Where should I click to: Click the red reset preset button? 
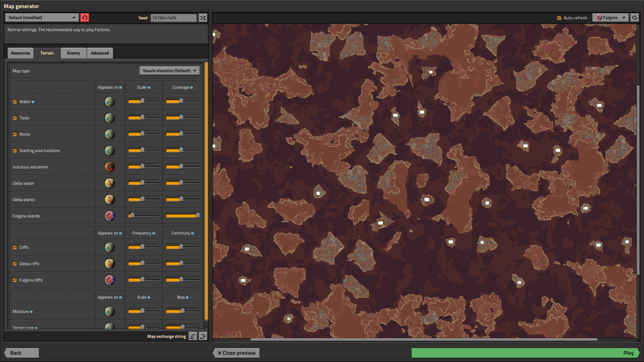coord(85,18)
